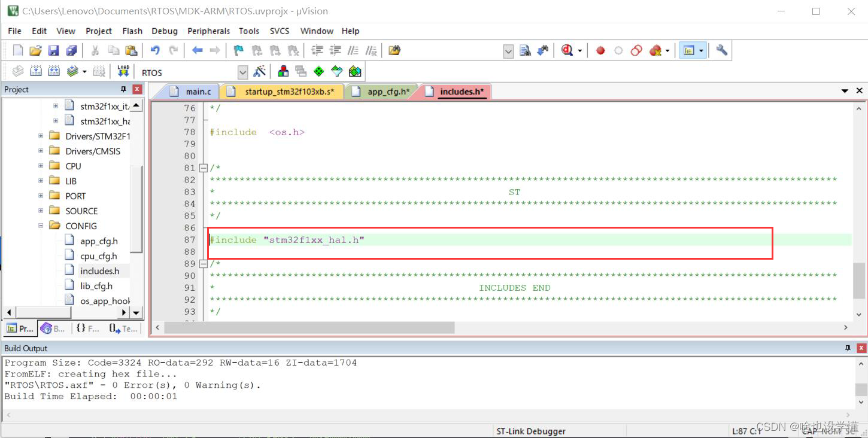
Task: Open the File menu
Action: pos(14,31)
